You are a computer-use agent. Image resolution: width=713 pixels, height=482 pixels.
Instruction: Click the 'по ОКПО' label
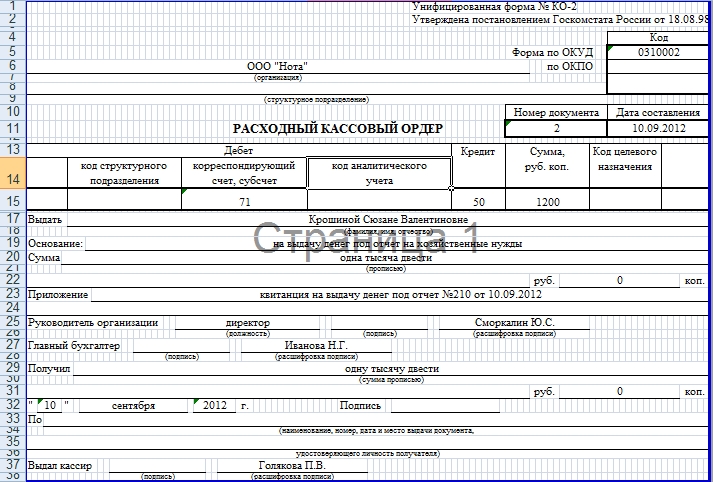(x=570, y=66)
